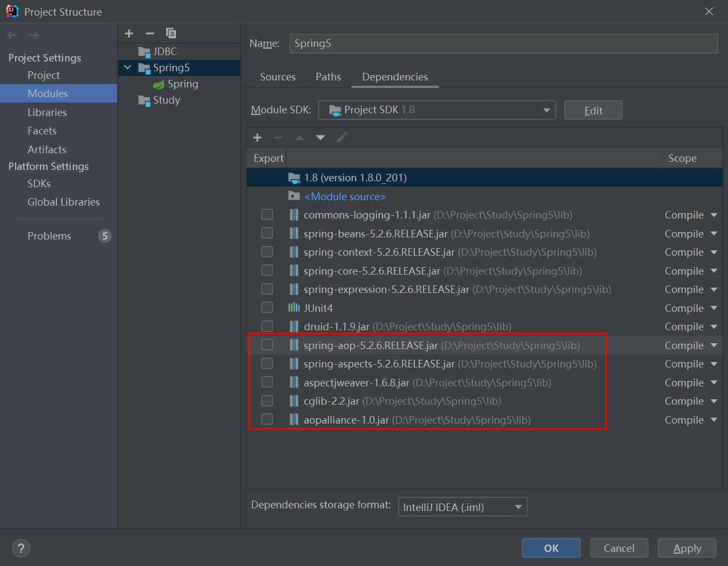The height and width of the screenshot is (566, 728).
Task: Click the edit dependency pencil icon
Action: [342, 138]
